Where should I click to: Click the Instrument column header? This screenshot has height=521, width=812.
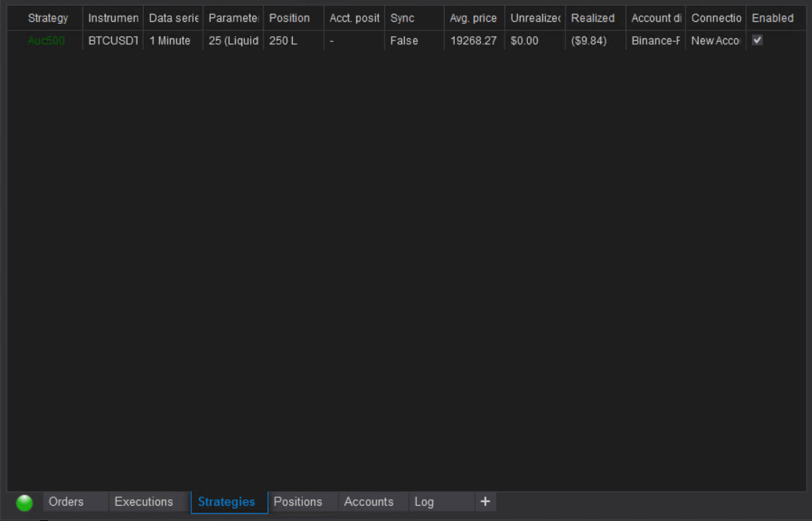(113, 18)
